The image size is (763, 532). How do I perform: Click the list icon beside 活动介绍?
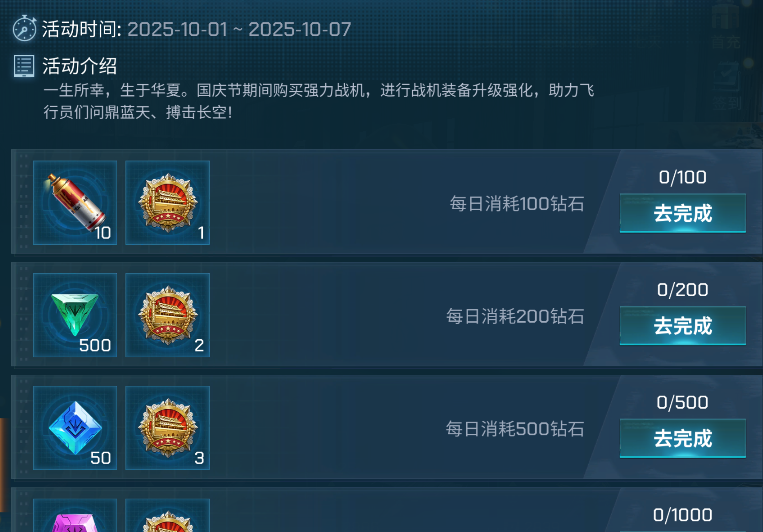click(24, 66)
